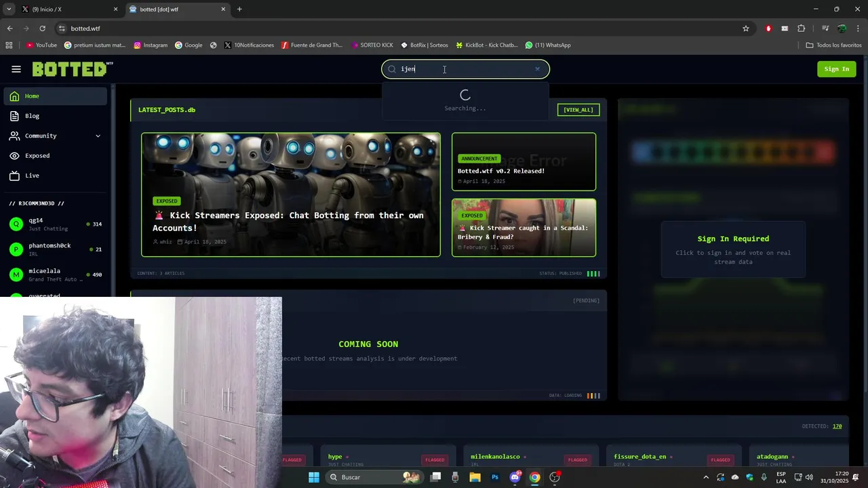Close the Inicio / X tab
The height and width of the screenshot is (488, 868).
(x=115, y=9)
